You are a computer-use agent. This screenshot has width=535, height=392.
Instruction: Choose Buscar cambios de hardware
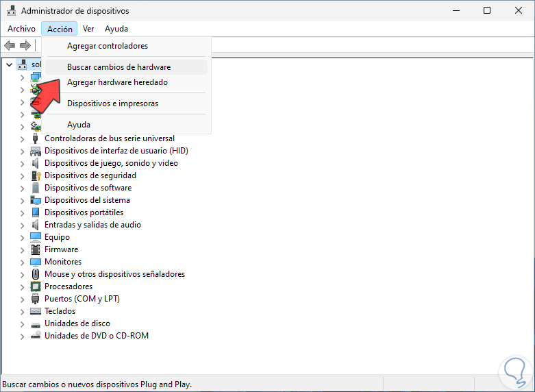coord(126,67)
